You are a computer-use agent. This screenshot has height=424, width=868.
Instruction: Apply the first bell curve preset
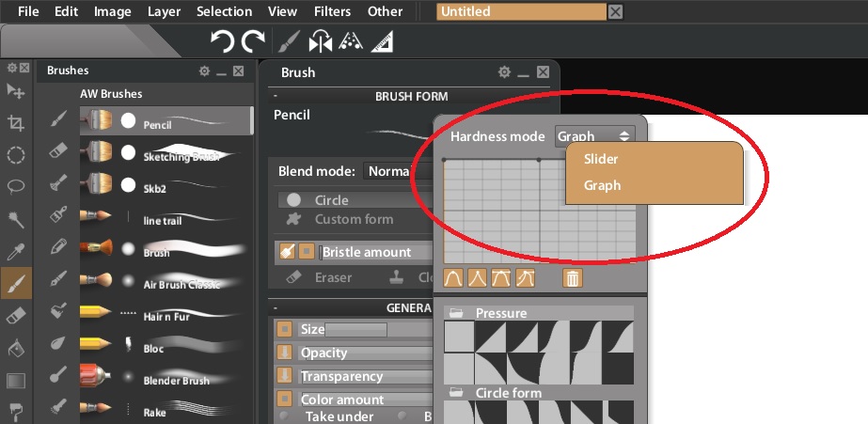pyautogui.click(x=454, y=278)
